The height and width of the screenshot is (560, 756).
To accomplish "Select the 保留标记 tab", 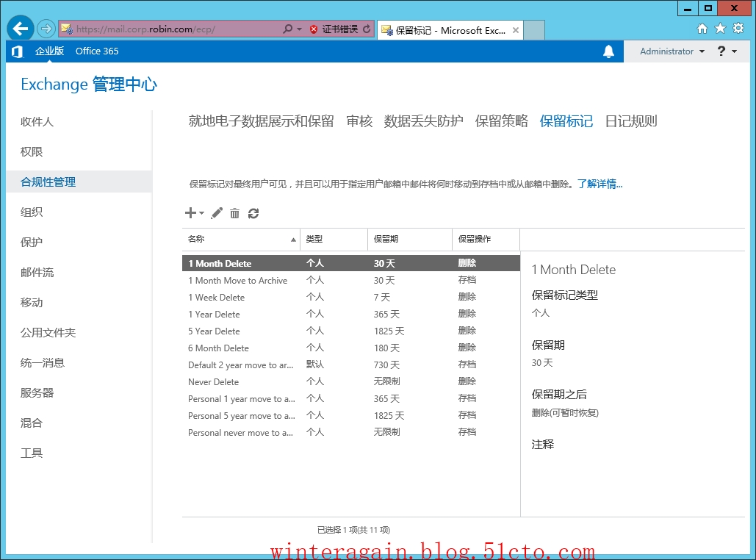I will 566,121.
